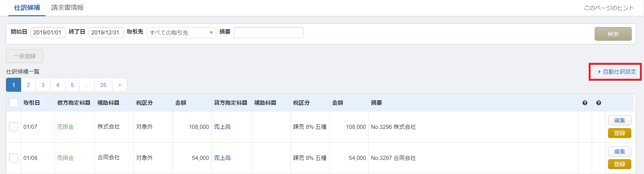Click the first help question mark icon

click(x=585, y=103)
